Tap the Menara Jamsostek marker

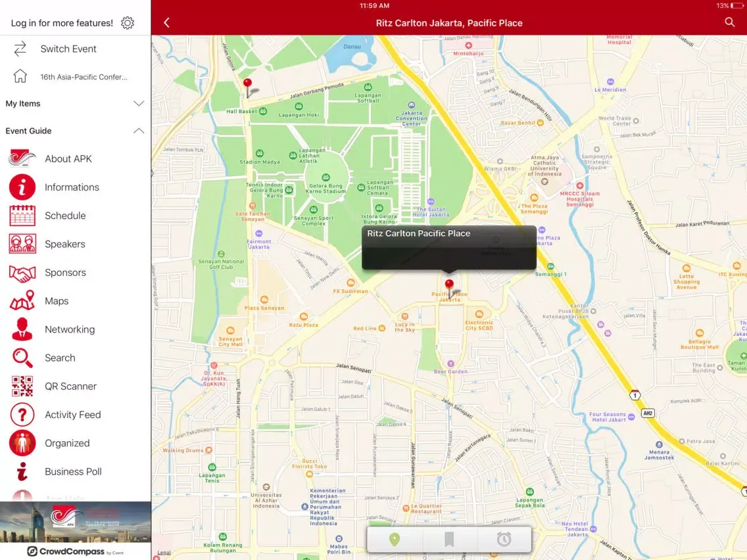coord(659,445)
